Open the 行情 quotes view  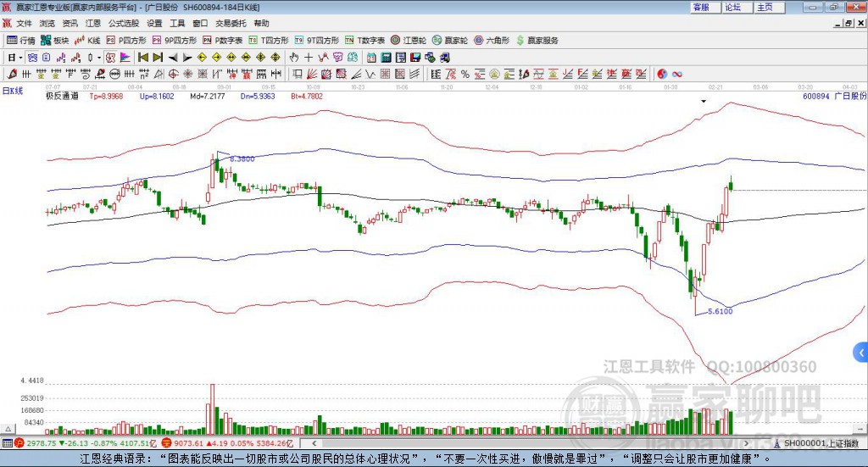click(x=21, y=41)
